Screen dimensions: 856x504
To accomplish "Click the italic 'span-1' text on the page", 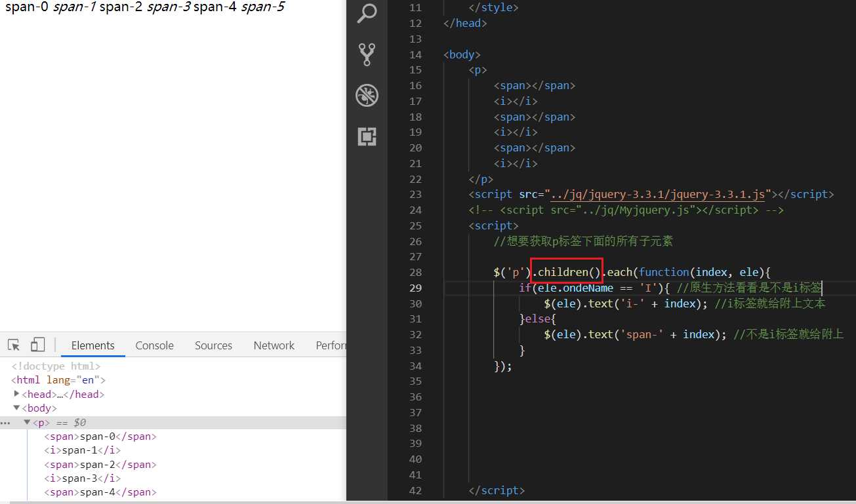I will [74, 8].
